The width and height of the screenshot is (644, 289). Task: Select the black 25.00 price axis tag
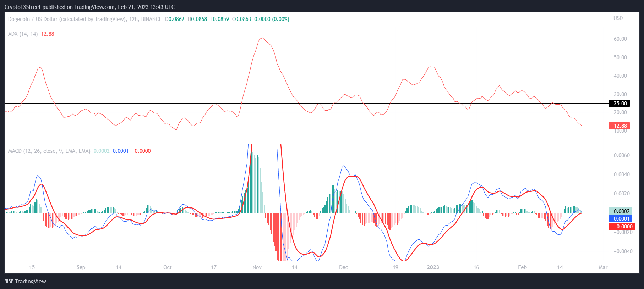[x=620, y=104]
